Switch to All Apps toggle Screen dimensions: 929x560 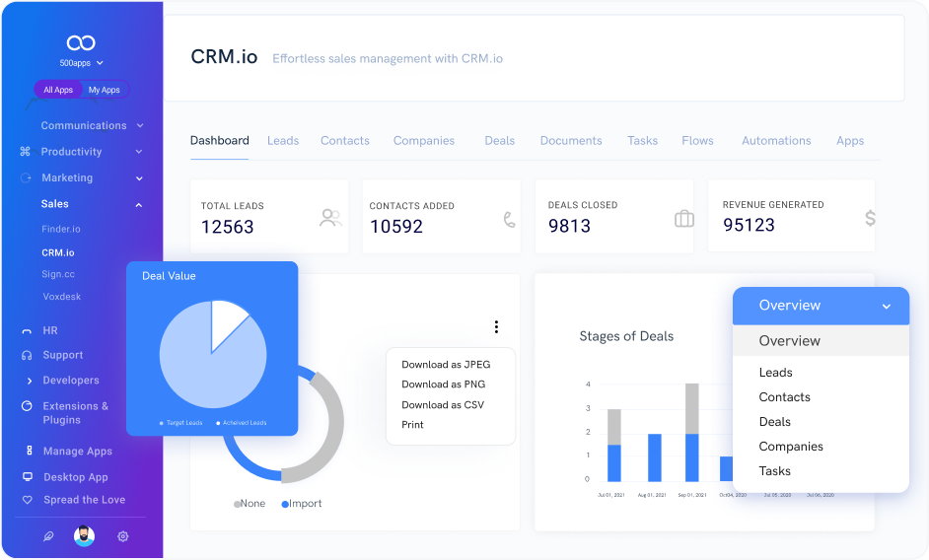tap(58, 90)
